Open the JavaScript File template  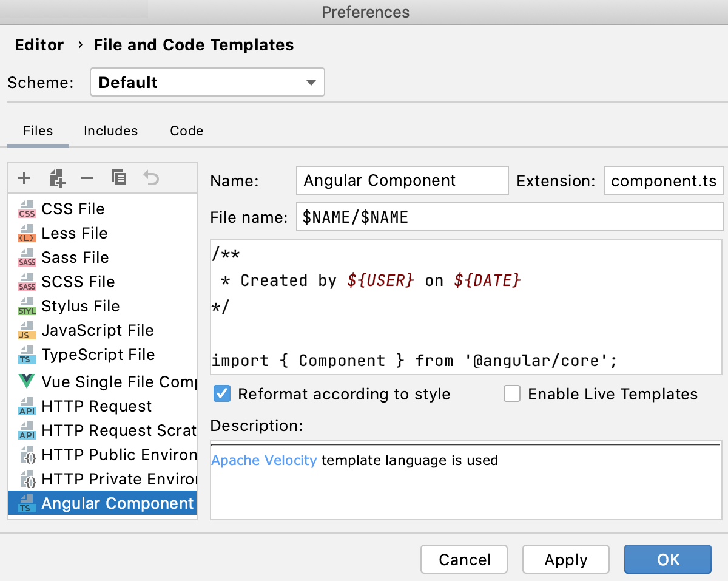(103, 330)
